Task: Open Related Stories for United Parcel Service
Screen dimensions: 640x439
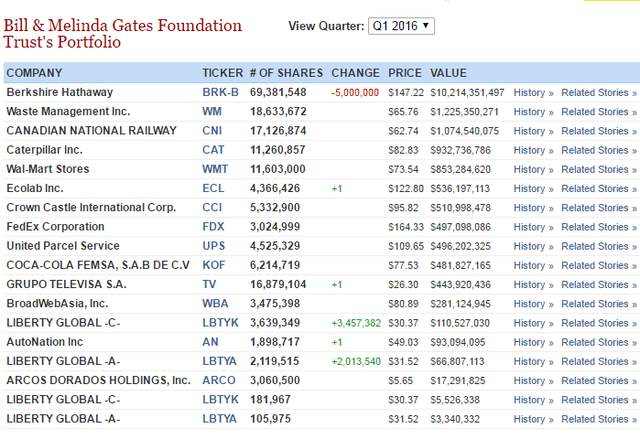Action: pyautogui.click(x=599, y=246)
